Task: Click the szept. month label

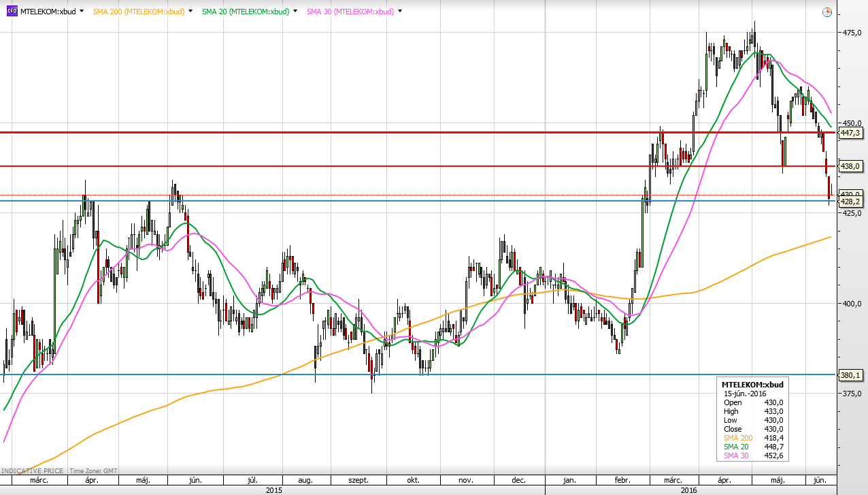Action: click(358, 481)
